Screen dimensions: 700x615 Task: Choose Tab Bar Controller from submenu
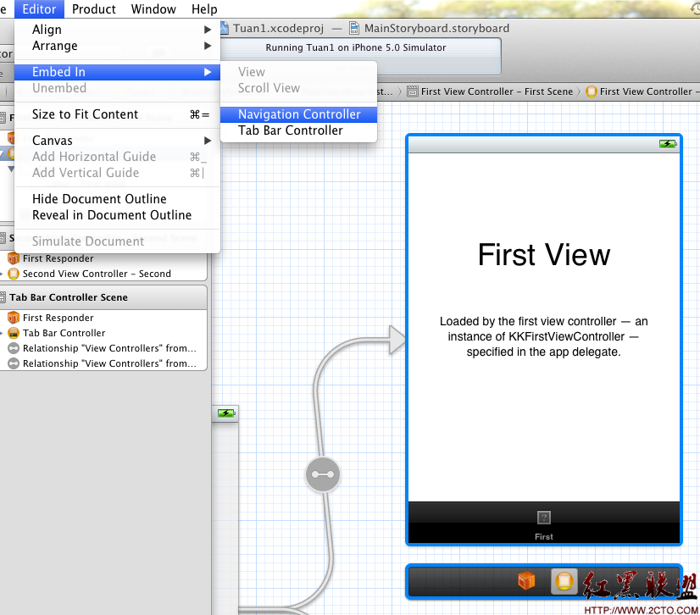pos(290,130)
